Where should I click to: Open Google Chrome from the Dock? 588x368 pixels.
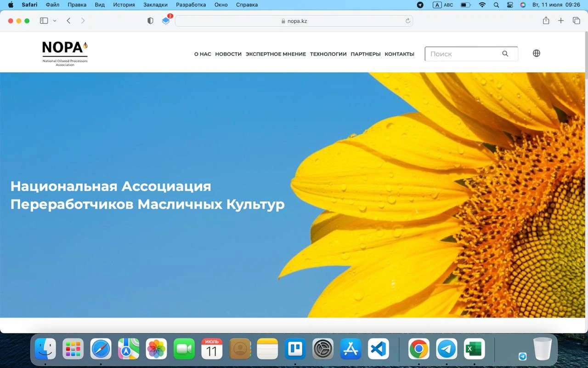[x=419, y=349]
